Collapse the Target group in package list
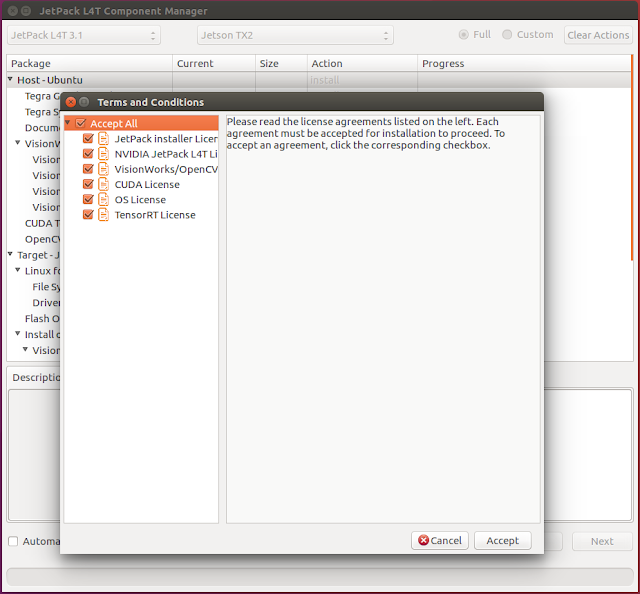The width and height of the screenshot is (640, 594). click(10, 254)
